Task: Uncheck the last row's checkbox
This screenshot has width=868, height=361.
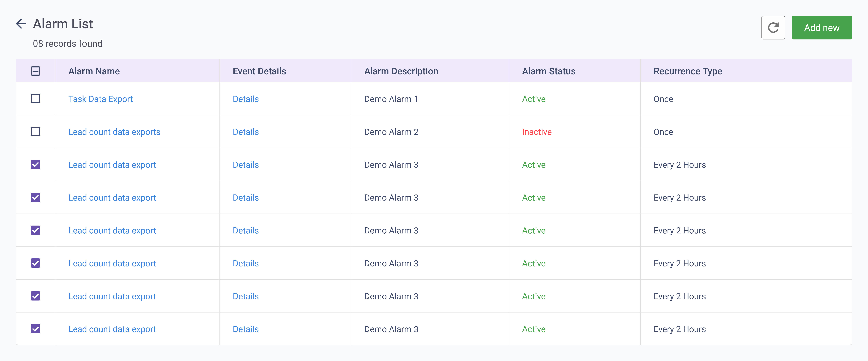Action: coord(35,329)
